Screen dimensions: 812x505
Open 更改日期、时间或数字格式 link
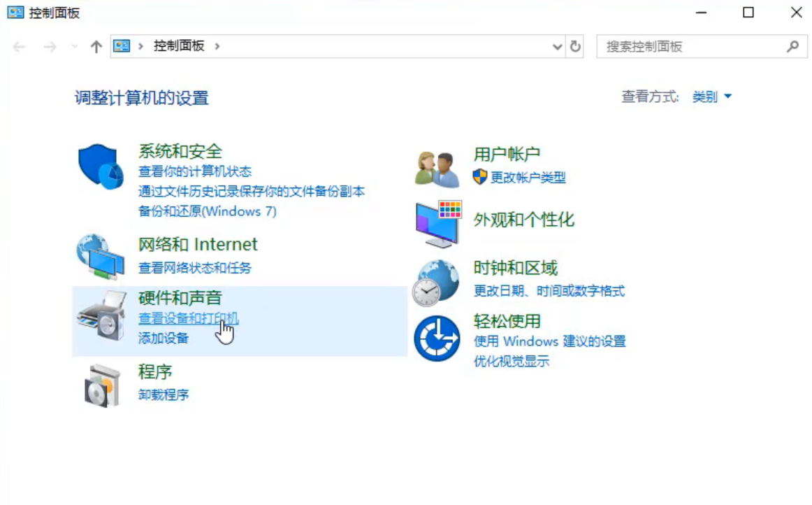[549, 291]
